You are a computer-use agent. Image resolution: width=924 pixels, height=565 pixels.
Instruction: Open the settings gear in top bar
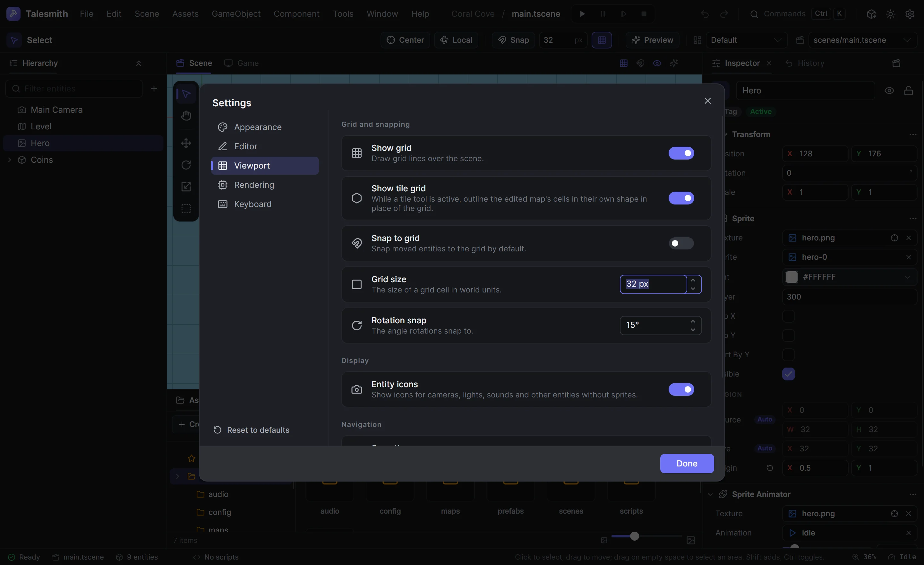pos(910,14)
